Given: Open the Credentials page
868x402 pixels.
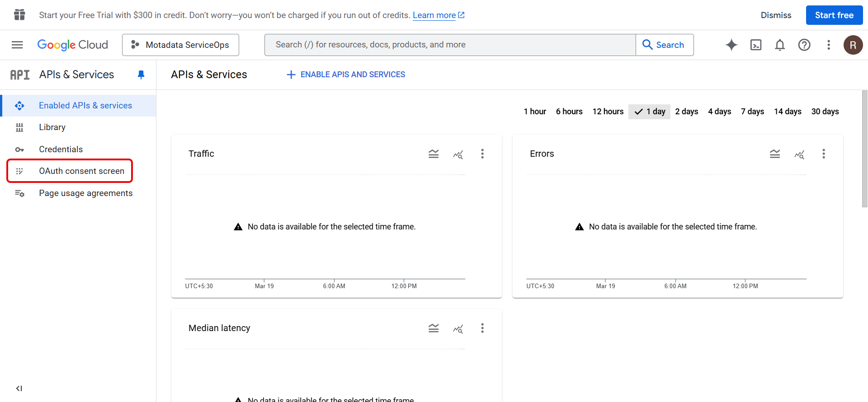Looking at the screenshot, I should click(x=61, y=150).
